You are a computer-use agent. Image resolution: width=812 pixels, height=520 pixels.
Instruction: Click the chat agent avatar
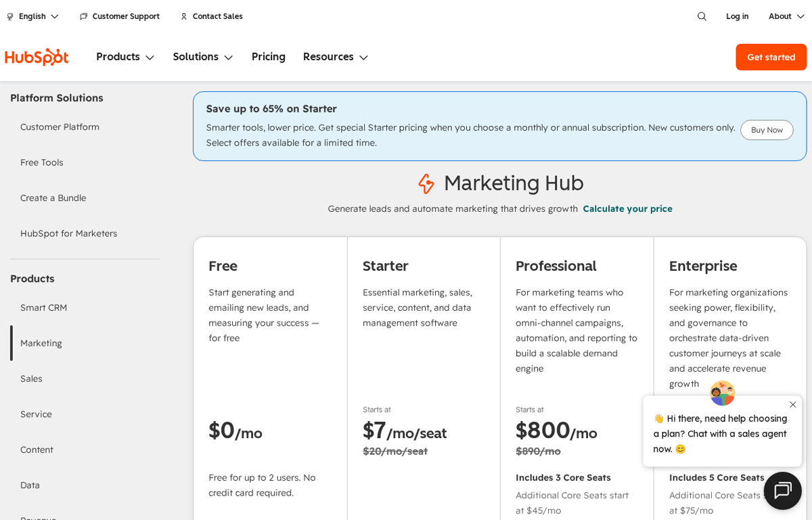coord(722,393)
